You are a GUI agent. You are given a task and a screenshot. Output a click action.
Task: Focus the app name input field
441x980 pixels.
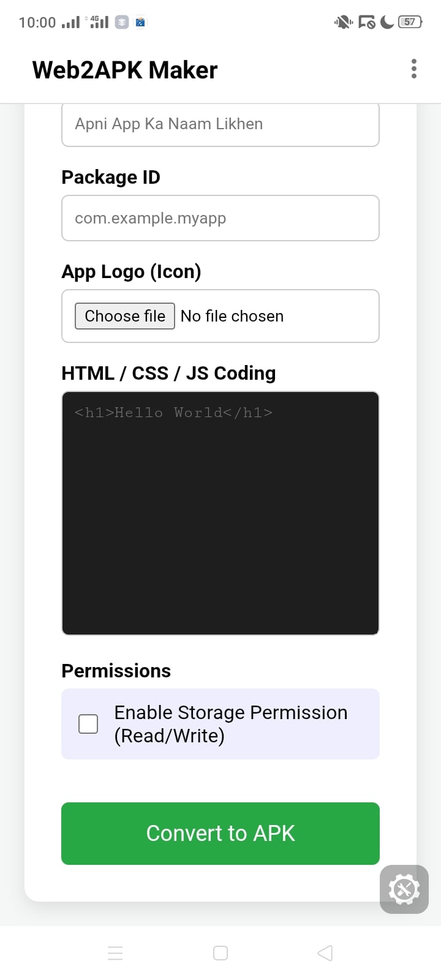click(221, 124)
